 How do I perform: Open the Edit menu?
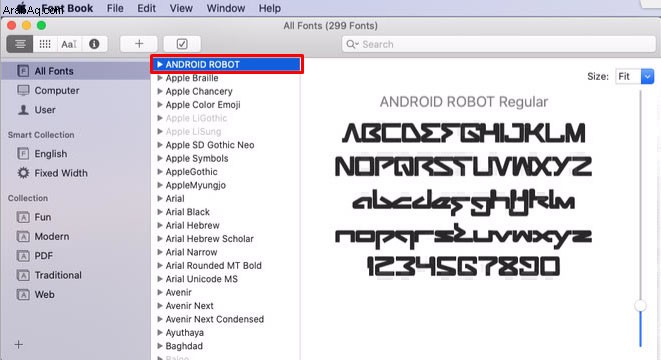147,8
